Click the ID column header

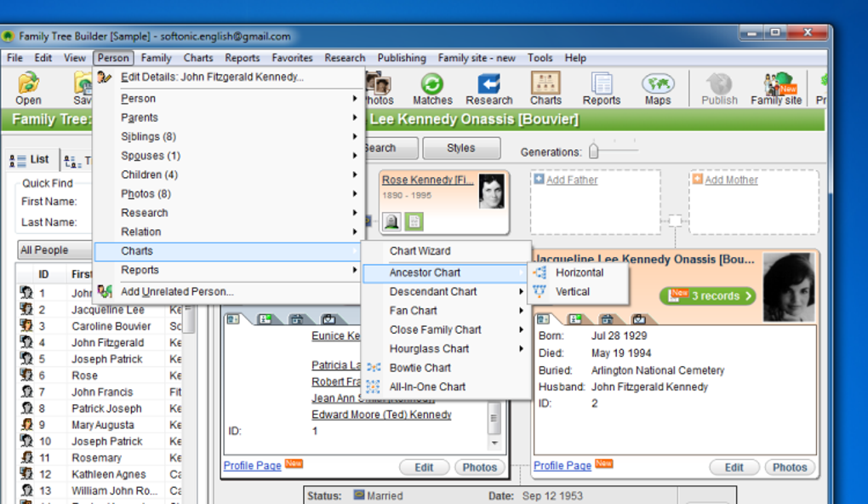pos(43,274)
